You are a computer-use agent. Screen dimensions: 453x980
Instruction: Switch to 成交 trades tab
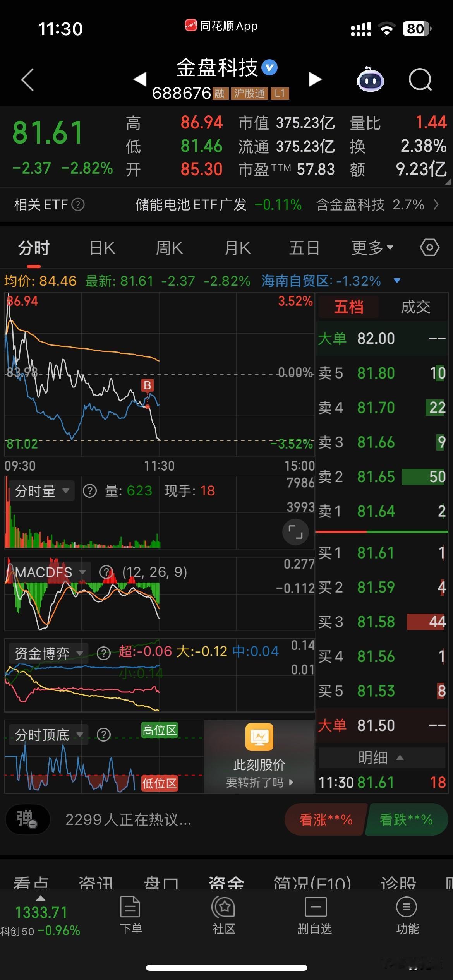[415, 307]
